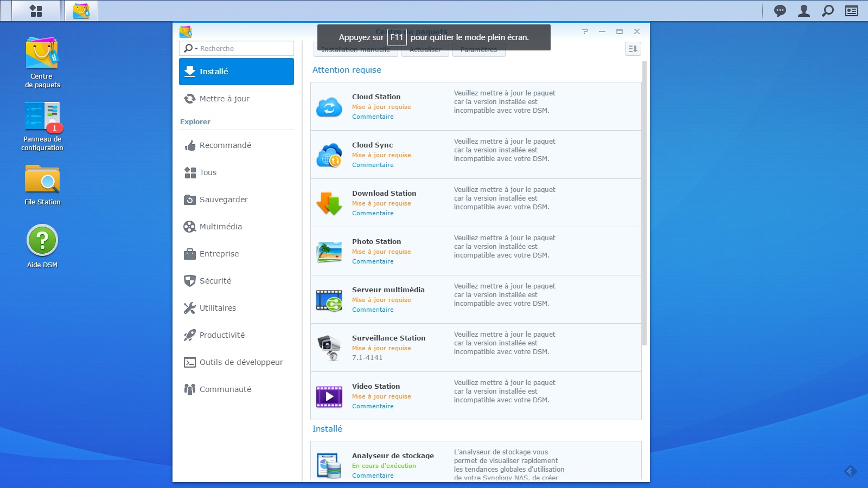868x488 pixels.
Task: Open Panneau de configuration desktop shortcut
Action: point(42,126)
